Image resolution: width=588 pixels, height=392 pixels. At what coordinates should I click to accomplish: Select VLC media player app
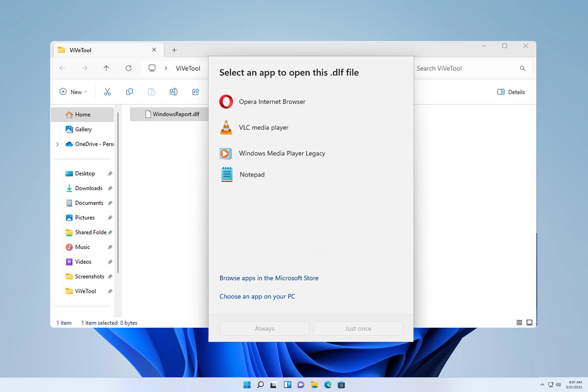(311, 127)
